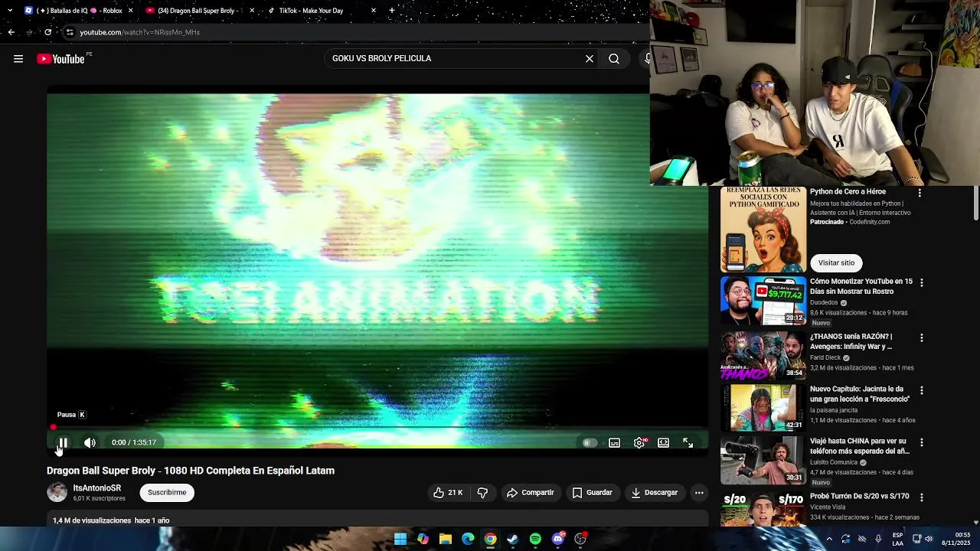Open options for the Monetizar YouTube video
This screenshot has width=980, height=551.
(x=921, y=282)
